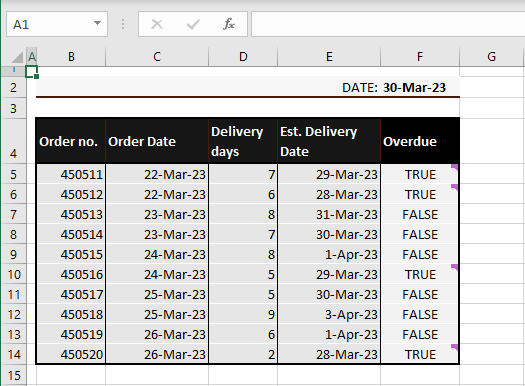Click delivery days value 9
The width and height of the screenshot is (525, 386).
pos(243,314)
